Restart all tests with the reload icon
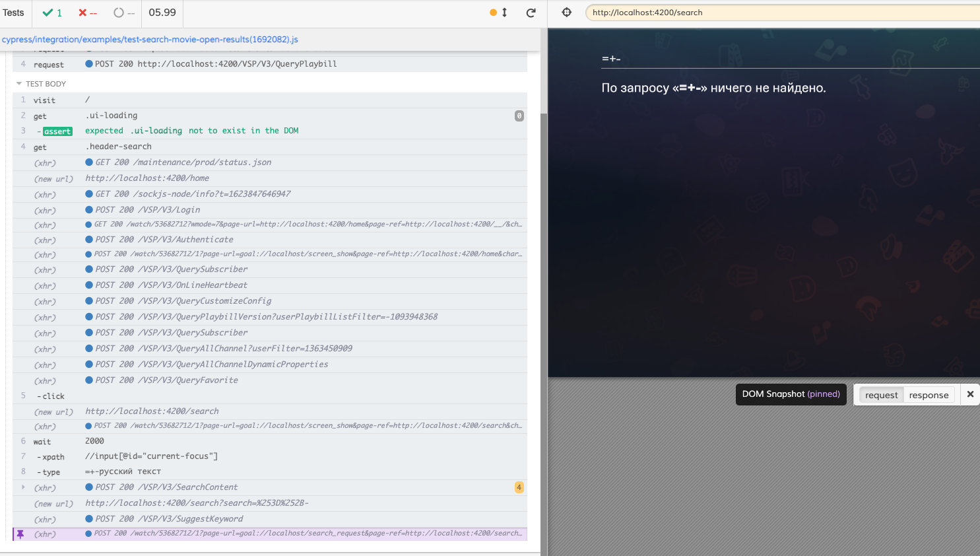The image size is (980, 556). 531,13
